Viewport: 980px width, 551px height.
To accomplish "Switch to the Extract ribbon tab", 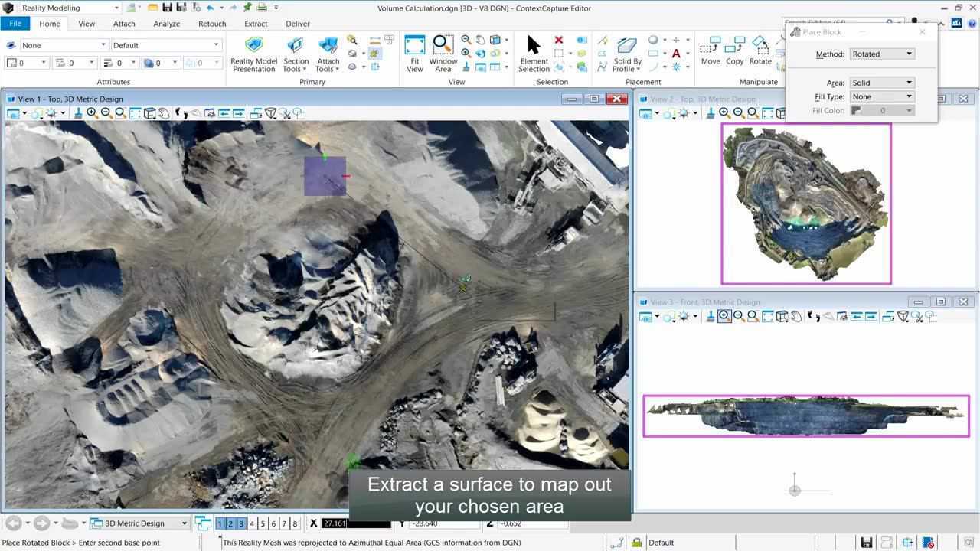I will (x=256, y=24).
